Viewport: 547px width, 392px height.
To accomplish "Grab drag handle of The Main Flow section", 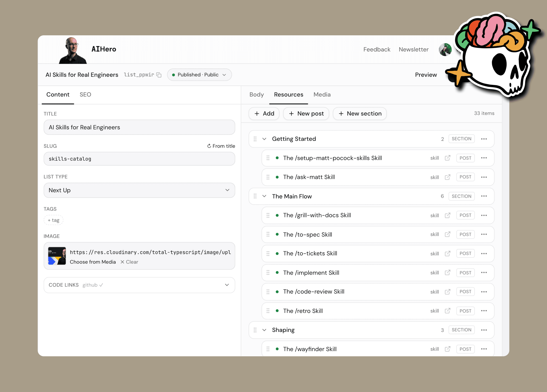I will (255, 196).
